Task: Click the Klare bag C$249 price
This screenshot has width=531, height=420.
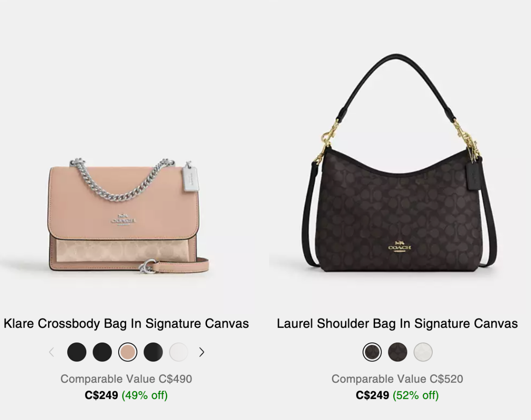Action: pyautogui.click(x=101, y=395)
